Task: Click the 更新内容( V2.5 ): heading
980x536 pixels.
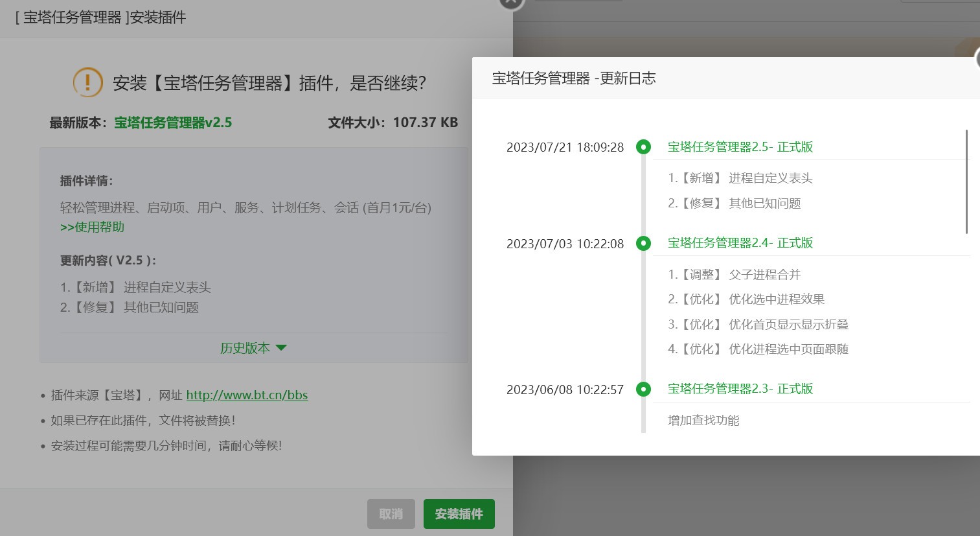Action: pos(108,261)
